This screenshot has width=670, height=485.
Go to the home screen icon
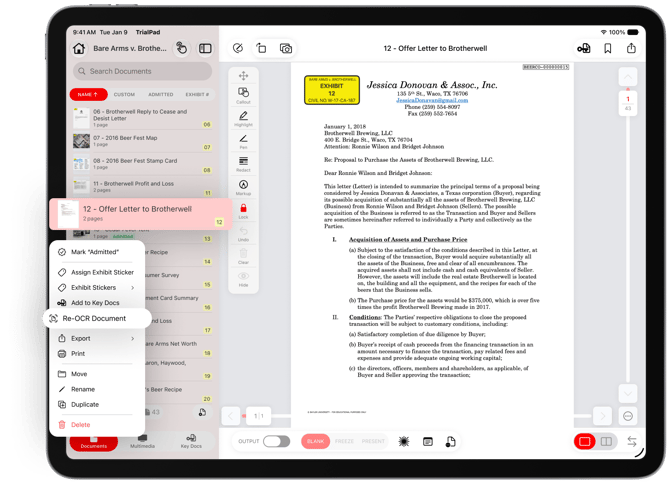pos(79,48)
